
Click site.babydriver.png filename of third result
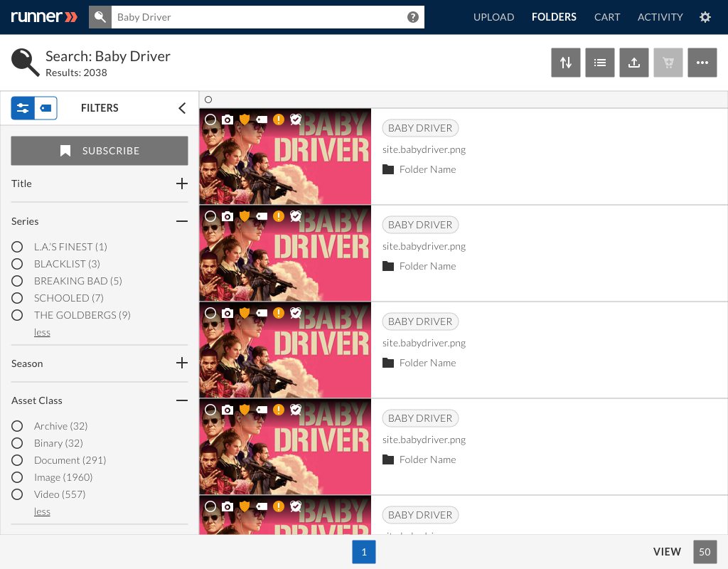(x=424, y=343)
